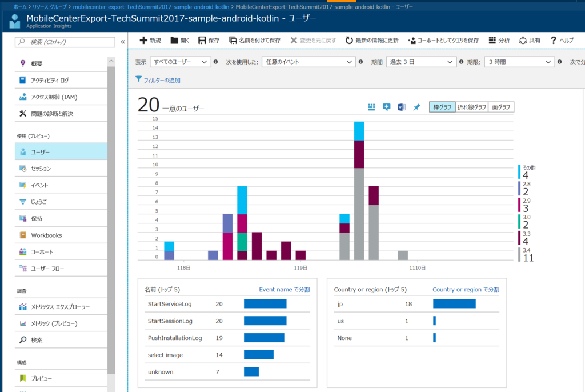Screen dimensions: 585x392
Task: Click the 新規 (New) plus icon
Action: tap(143, 41)
